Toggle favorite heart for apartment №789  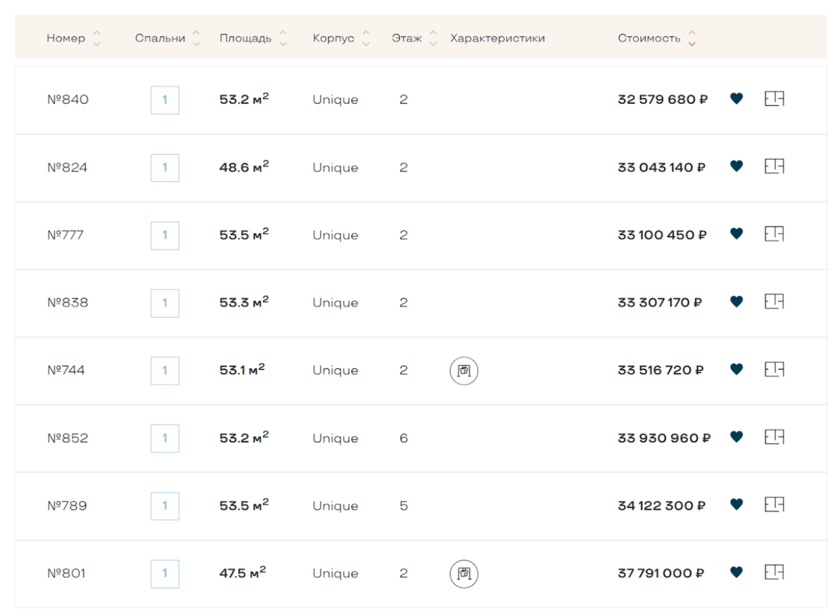736,505
